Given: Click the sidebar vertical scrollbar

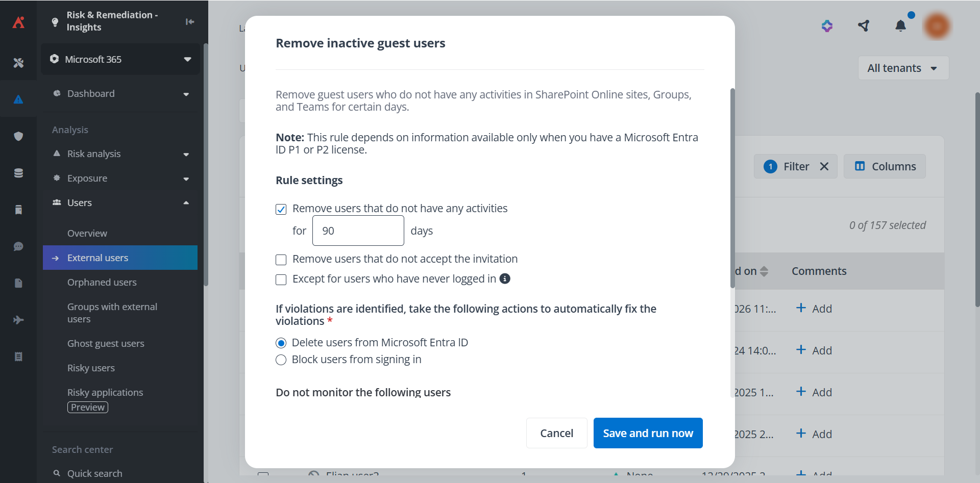Looking at the screenshot, I should [206, 165].
